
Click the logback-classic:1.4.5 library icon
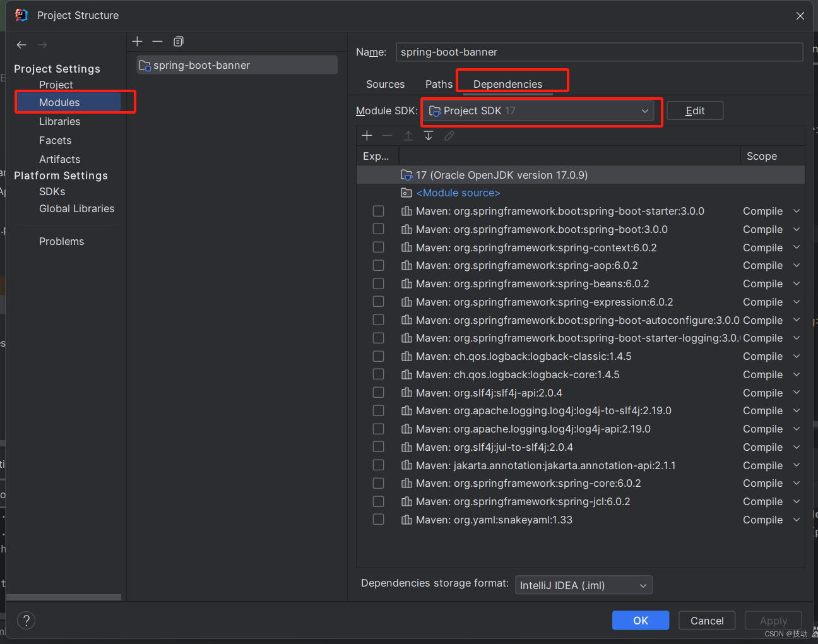[x=407, y=356]
